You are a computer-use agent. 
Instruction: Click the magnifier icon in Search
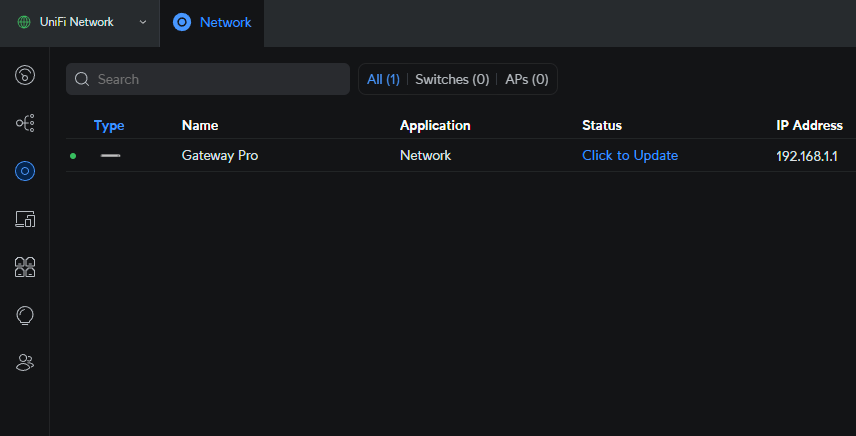coord(82,79)
